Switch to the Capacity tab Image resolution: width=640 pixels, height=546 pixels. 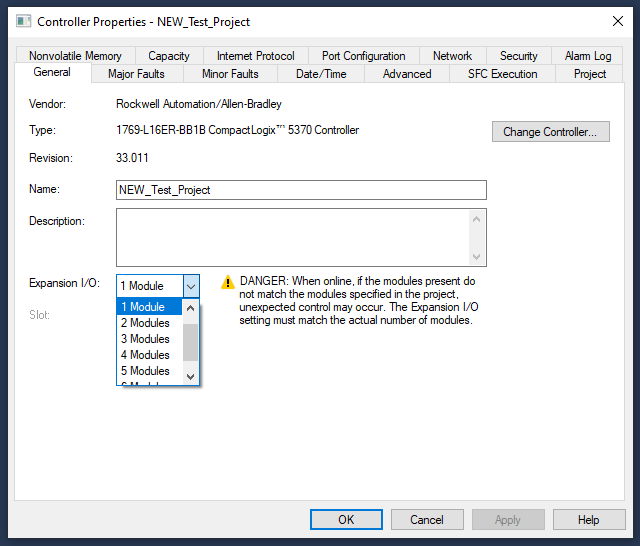coord(169,55)
